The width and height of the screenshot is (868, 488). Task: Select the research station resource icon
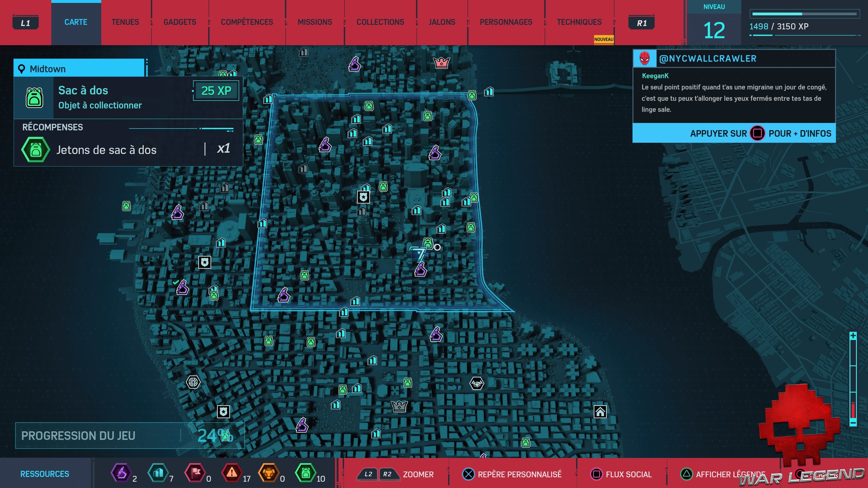pyautogui.click(x=121, y=473)
